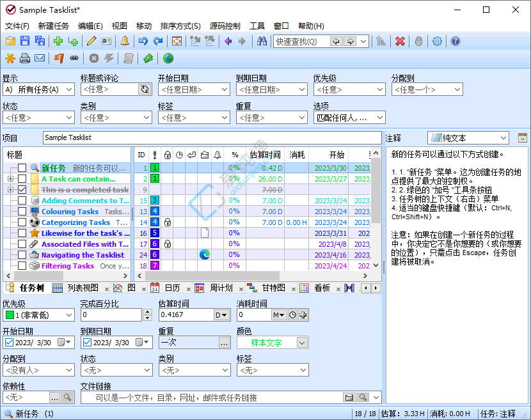531x420 pixels.
Task: Click the red X delete task icon
Action: (400, 42)
